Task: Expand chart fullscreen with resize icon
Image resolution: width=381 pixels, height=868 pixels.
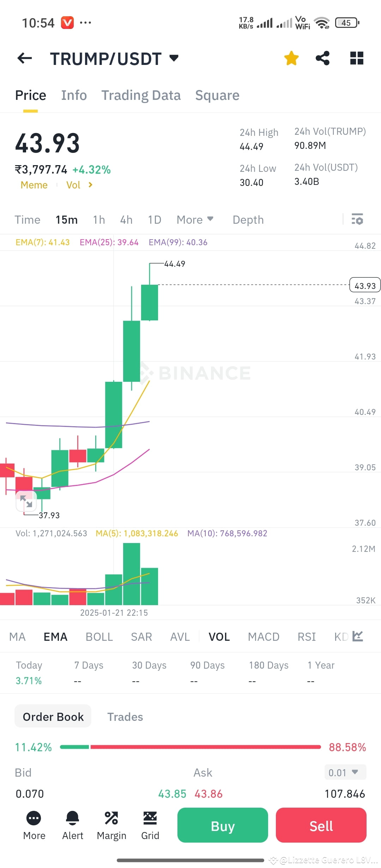Action: (x=27, y=501)
